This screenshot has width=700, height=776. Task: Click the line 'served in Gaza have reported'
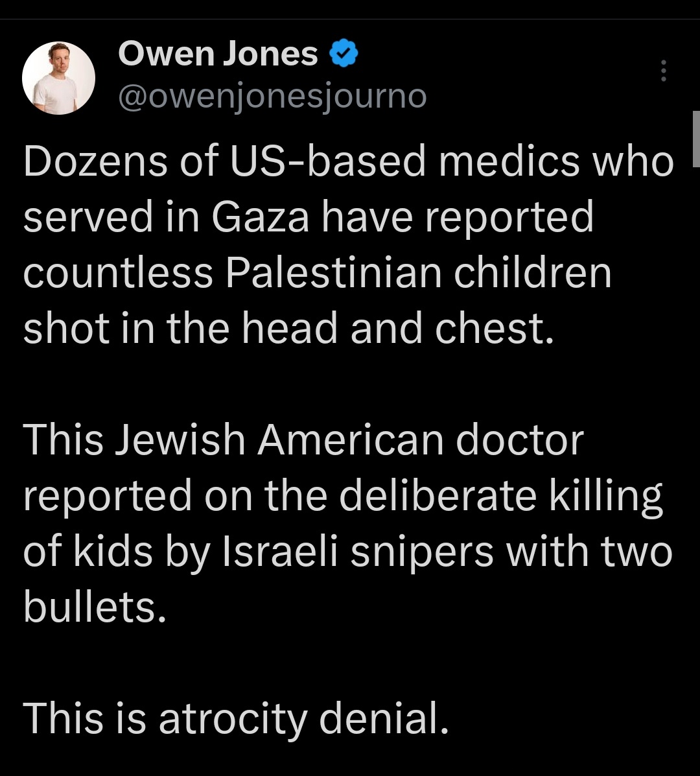pyautogui.click(x=309, y=218)
